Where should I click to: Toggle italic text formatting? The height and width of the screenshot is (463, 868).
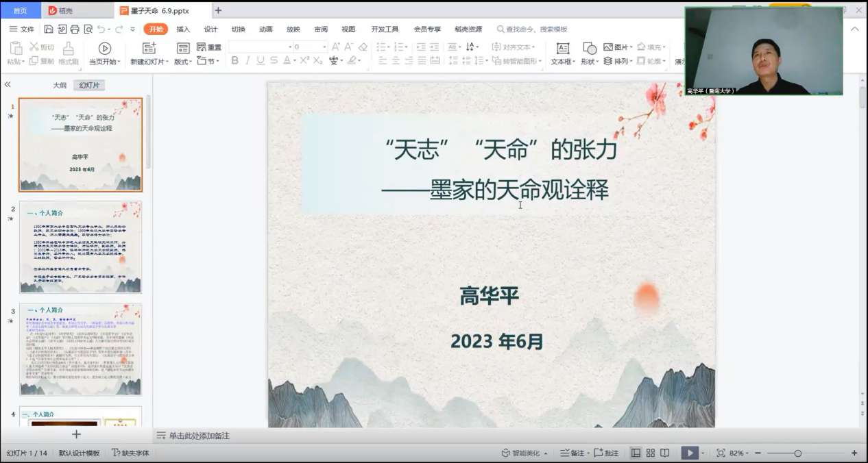(248, 61)
